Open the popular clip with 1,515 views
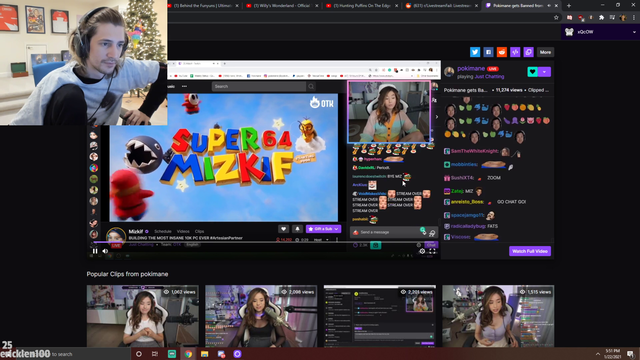 tap(498, 316)
